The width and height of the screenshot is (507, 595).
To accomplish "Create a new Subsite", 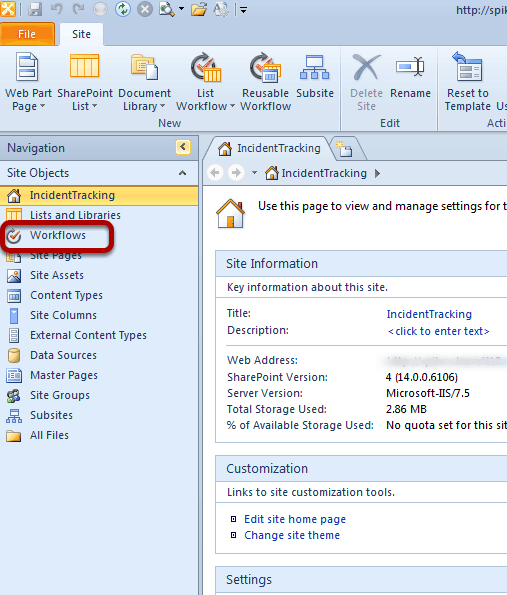I will pyautogui.click(x=315, y=76).
